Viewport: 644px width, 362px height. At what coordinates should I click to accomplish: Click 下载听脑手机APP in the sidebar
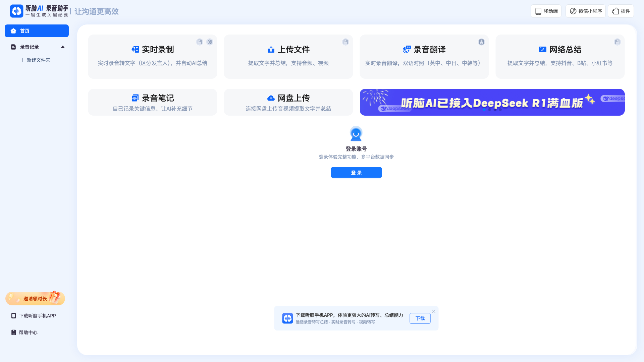coord(34,316)
